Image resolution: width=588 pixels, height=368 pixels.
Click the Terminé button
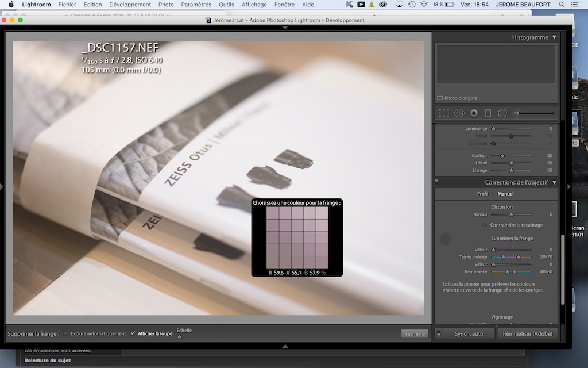pos(414,333)
